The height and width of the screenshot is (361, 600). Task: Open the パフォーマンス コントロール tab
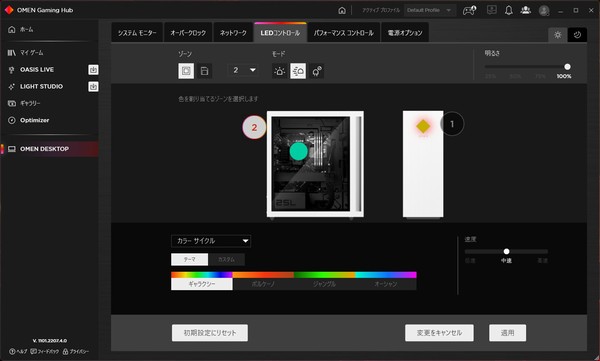click(x=344, y=33)
